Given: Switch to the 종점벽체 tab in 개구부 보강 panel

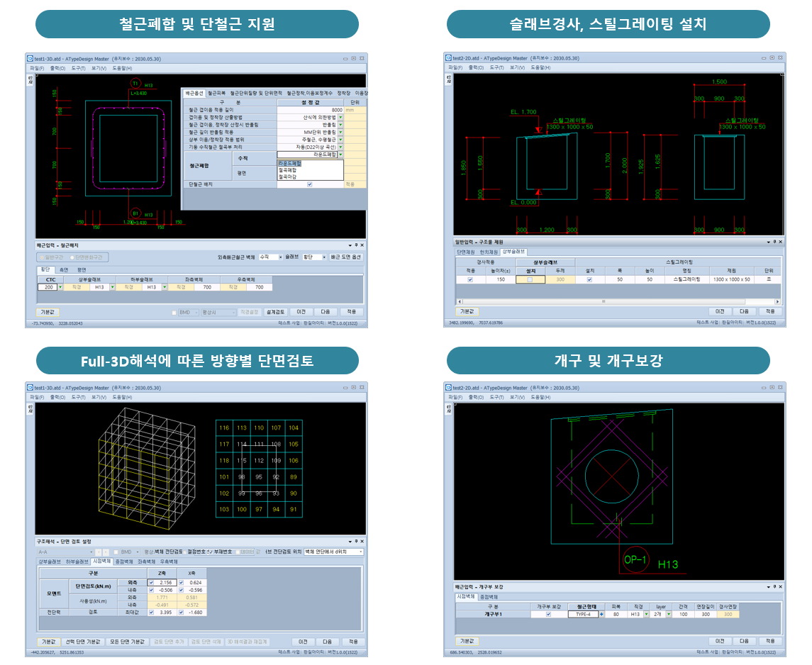Looking at the screenshot, I should tap(488, 597).
